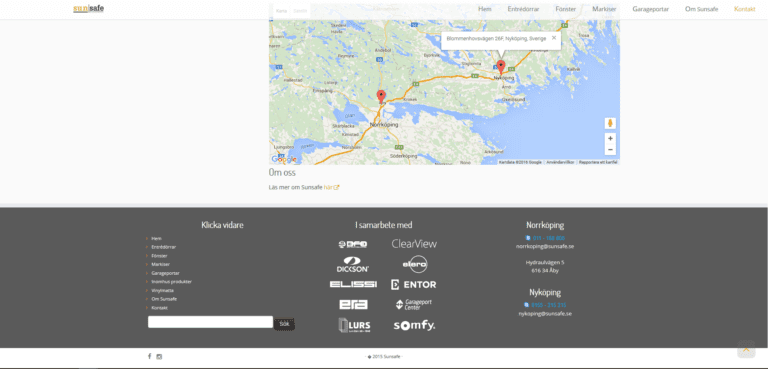Viewport: 768px width, 369px height.
Task: Click footer link Kontakt
Action: pyautogui.click(x=159, y=308)
